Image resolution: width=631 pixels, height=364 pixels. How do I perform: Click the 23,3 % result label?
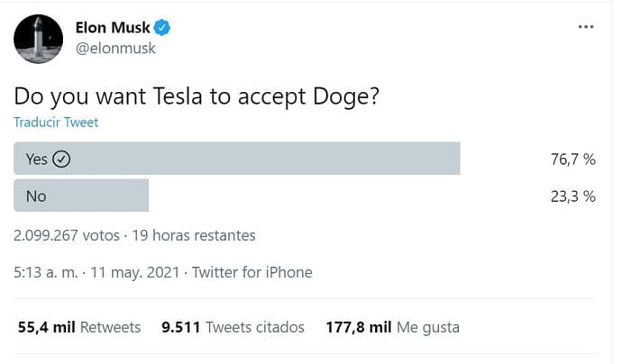click(573, 196)
